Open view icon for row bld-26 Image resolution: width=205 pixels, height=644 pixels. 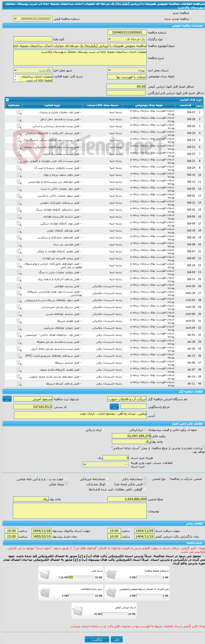point(19,126)
